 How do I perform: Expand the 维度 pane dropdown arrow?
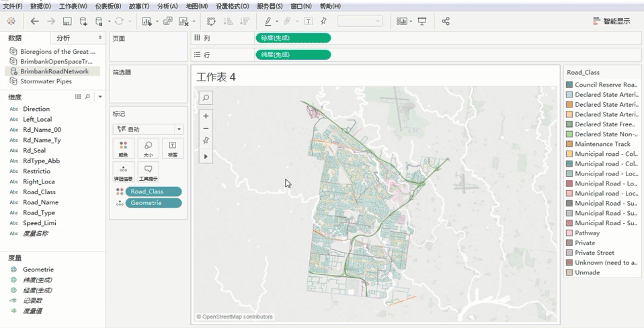pos(100,97)
